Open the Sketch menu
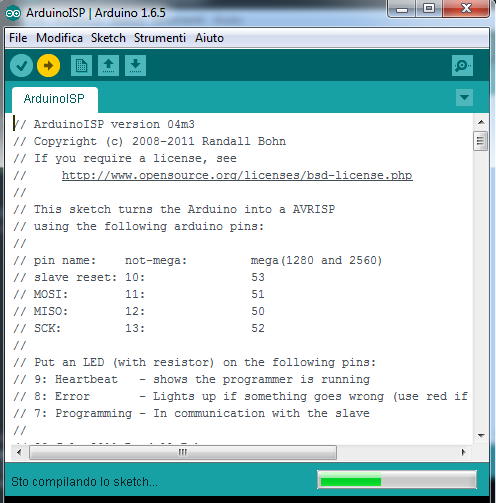496x503 pixels. 108,38
